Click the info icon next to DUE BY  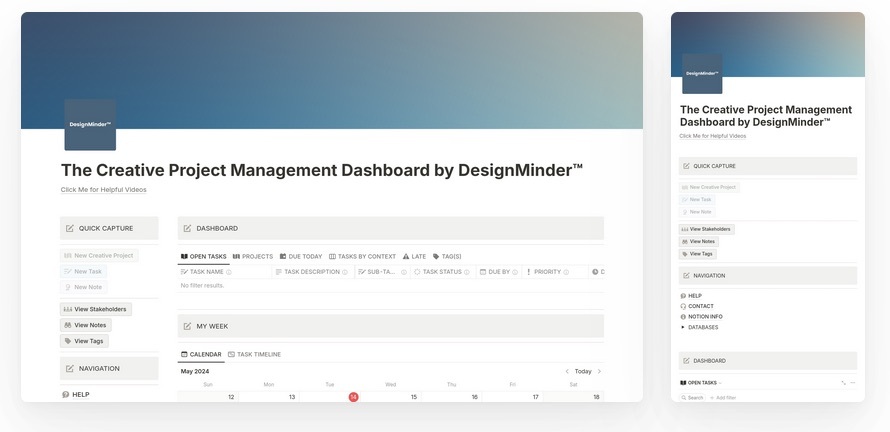tap(515, 272)
